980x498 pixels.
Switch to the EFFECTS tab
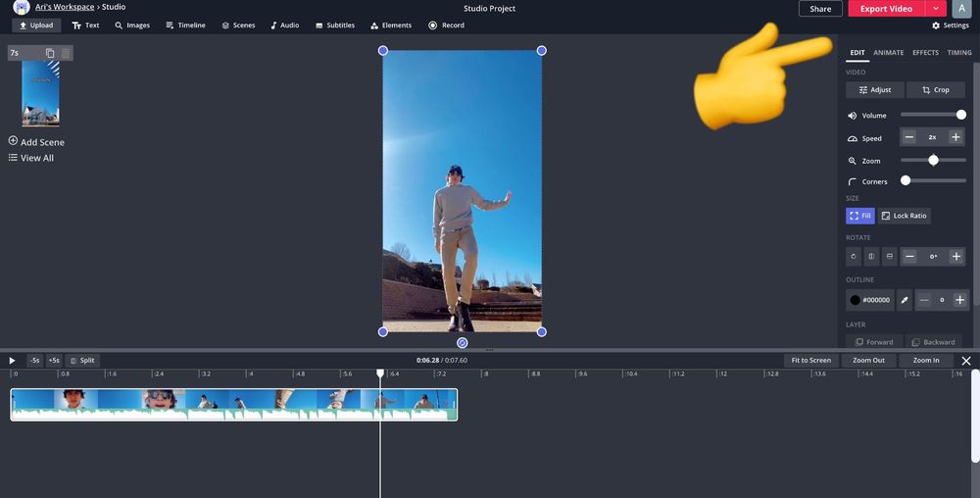click(x=925, y=53)
